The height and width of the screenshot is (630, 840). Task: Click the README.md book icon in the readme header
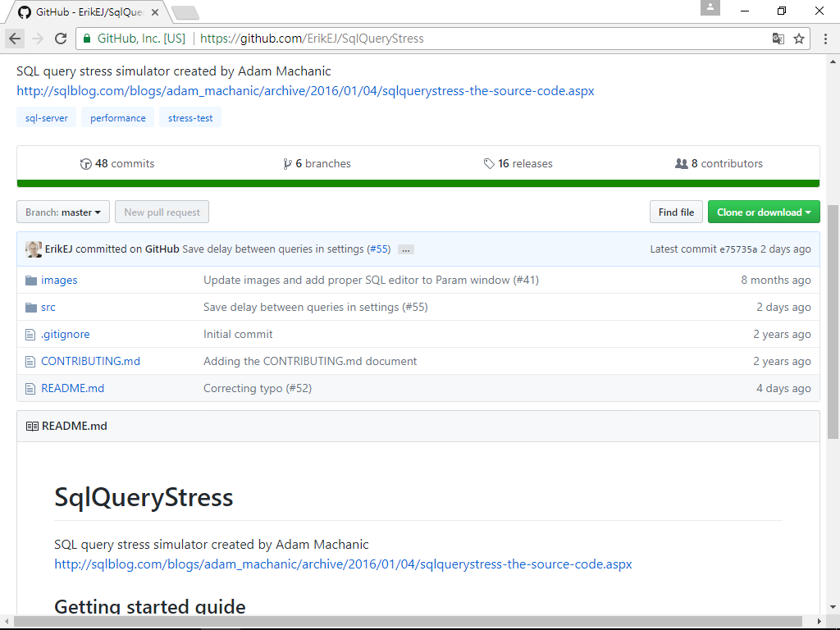[31, 426]
